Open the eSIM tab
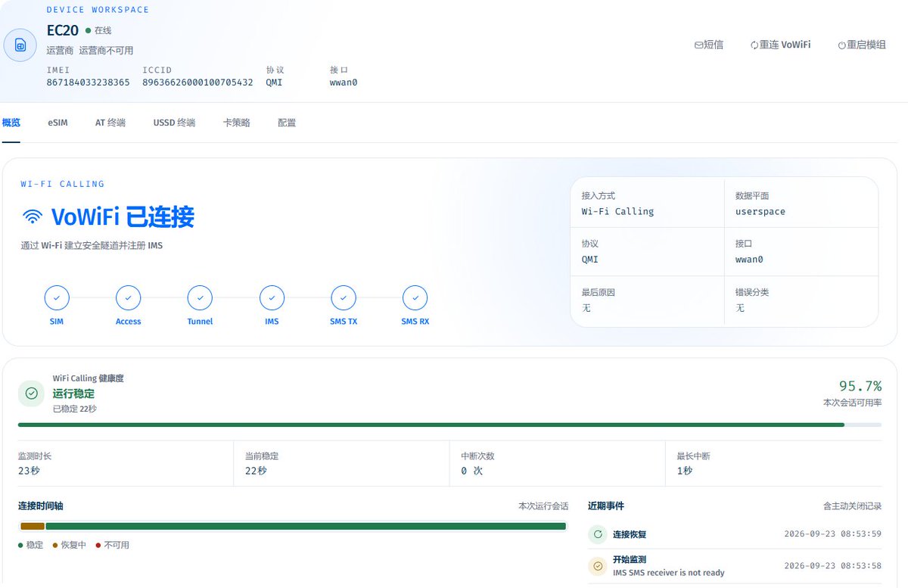Screen dimensions: 908x588 (58, 123)
